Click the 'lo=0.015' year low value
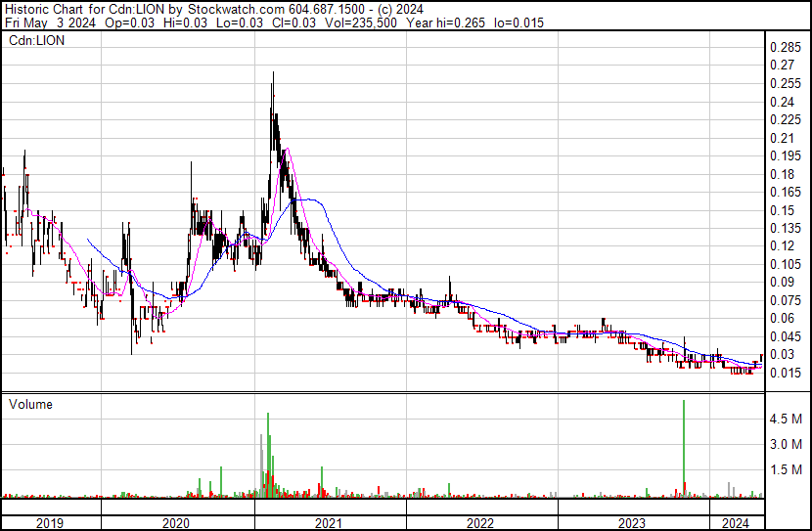 519,22
